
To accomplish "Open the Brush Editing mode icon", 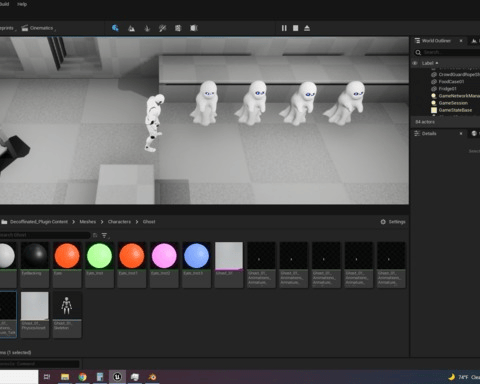I will click(194, 28).
